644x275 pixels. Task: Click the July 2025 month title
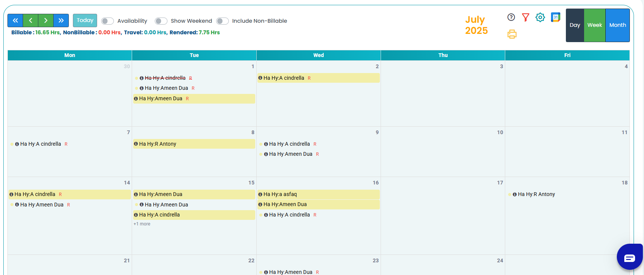[x=476, y=25]
